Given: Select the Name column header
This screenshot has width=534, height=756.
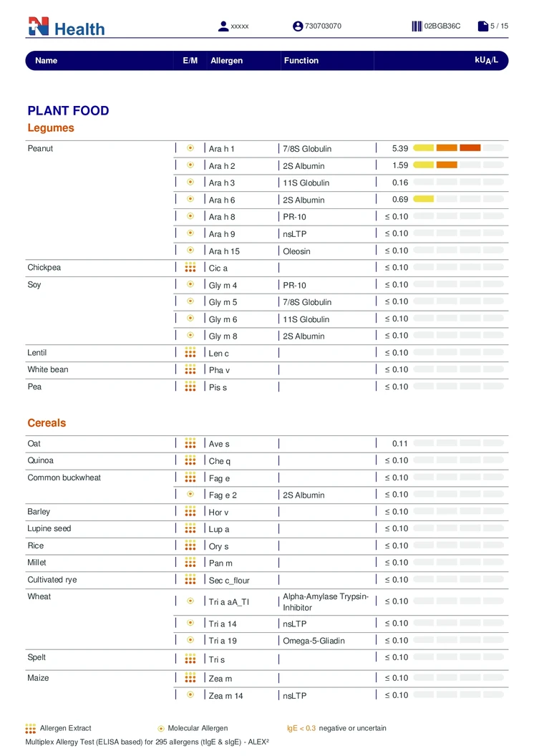Looking at the screenshot, I should 47,61.
